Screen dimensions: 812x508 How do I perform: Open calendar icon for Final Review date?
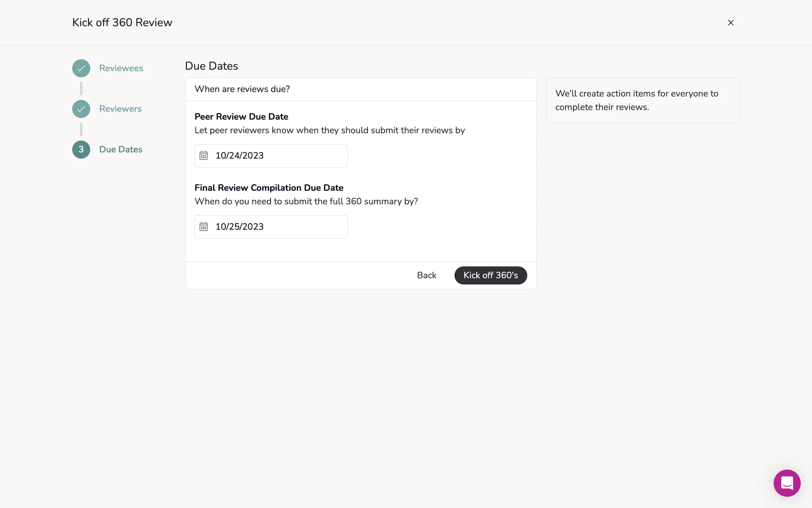point(203,227)
